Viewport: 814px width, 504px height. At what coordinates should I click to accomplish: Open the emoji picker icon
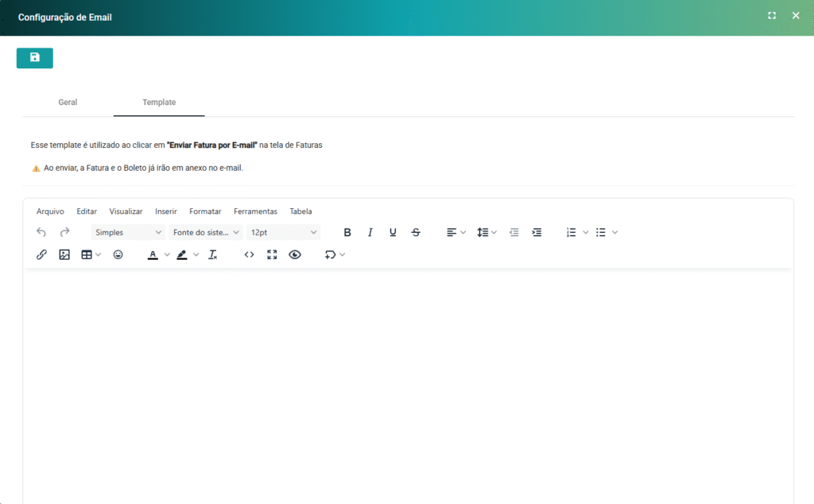click(118, 255)
